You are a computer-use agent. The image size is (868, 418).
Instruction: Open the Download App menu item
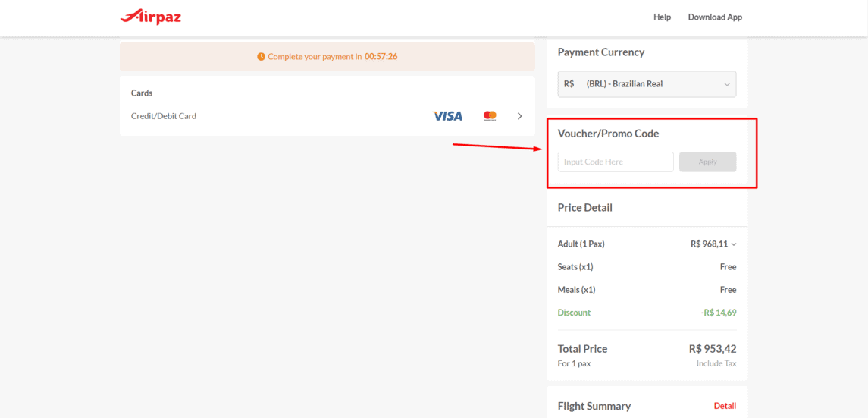click(715, 17)
